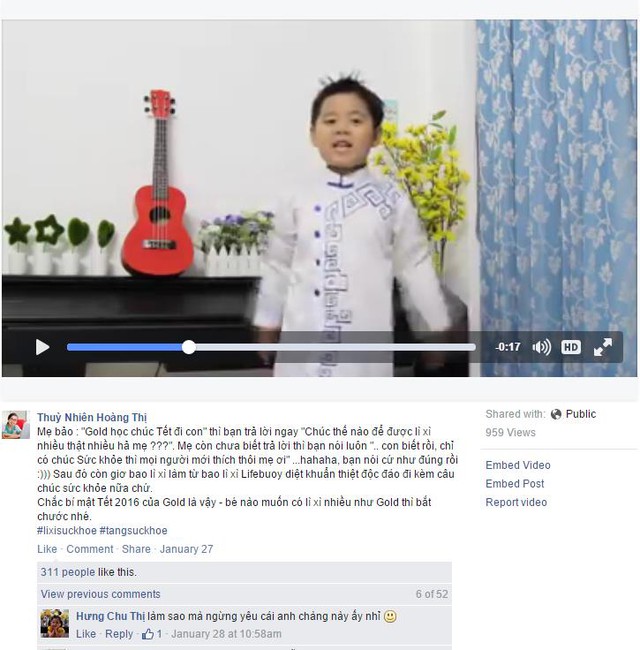
Task: Open Thuỳ Nhiên Hoàng Thị's profile picture
Action: point(16,424)
